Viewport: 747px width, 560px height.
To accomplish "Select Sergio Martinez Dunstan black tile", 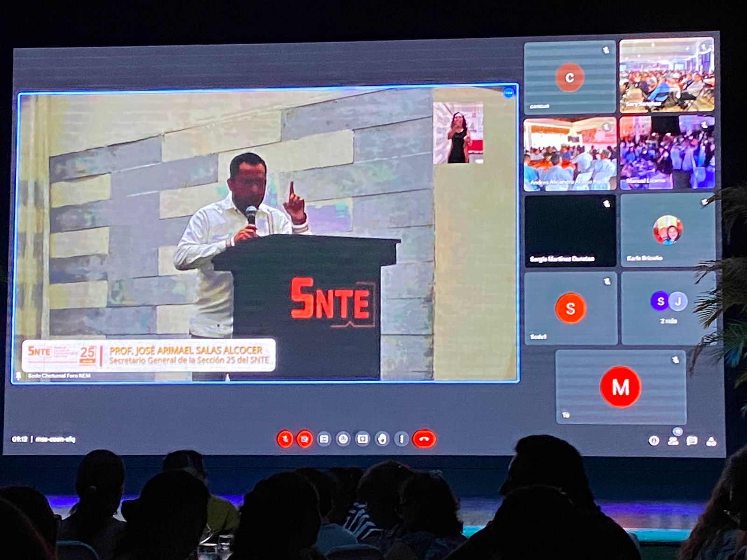I will pos(570,231).
